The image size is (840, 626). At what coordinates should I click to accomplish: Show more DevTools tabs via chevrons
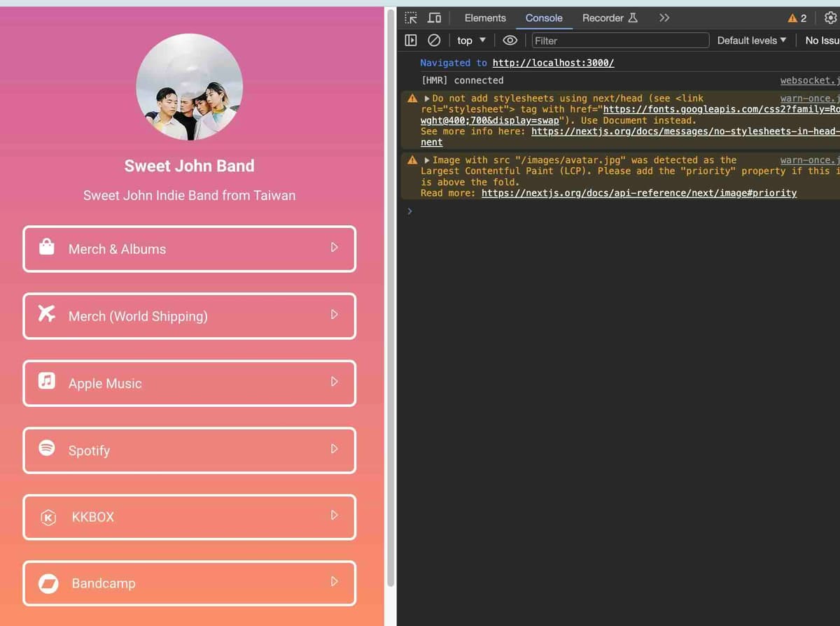[x=664, y=18]
